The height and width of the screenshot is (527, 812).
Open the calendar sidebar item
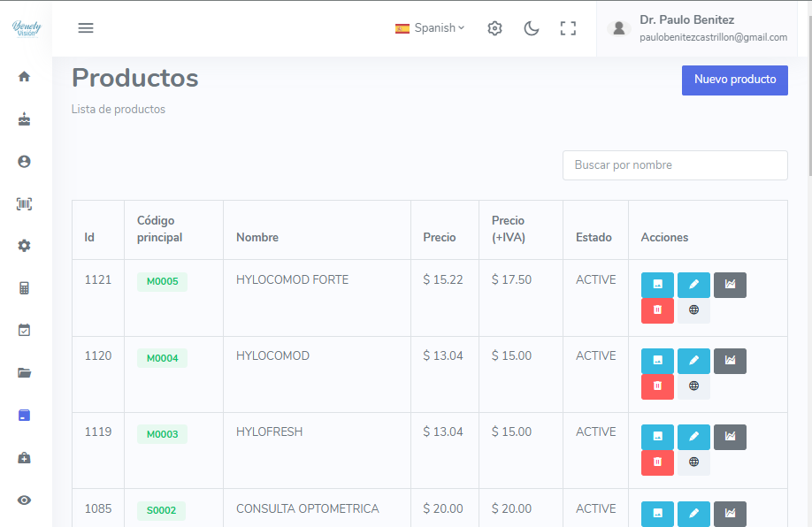(25, 330)
